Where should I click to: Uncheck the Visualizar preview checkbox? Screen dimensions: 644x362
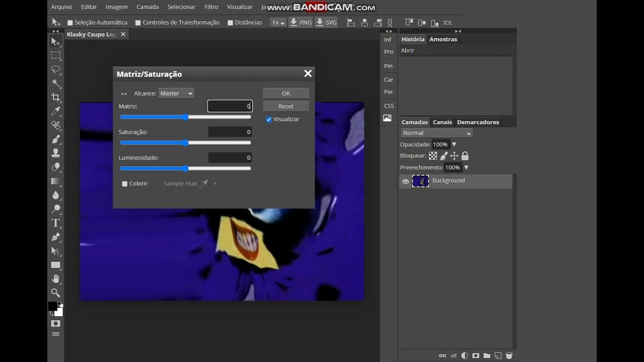pos(269,119)
